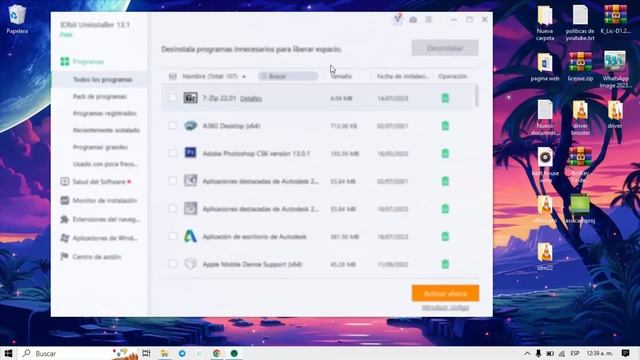Image resolution: width=640 pixels, height=360 pixels.
Task: Tick the checkbox for A360 Desktop (x64)
Action: point(173,126)
